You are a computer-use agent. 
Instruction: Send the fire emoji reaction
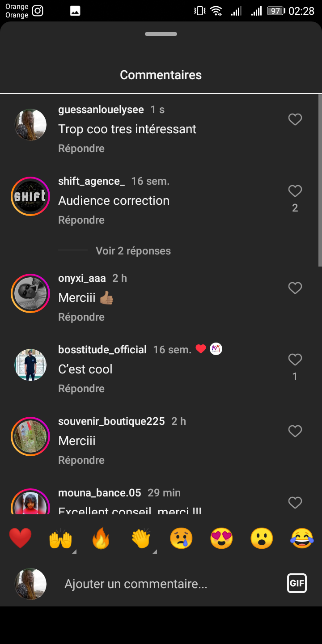point(101,538)
